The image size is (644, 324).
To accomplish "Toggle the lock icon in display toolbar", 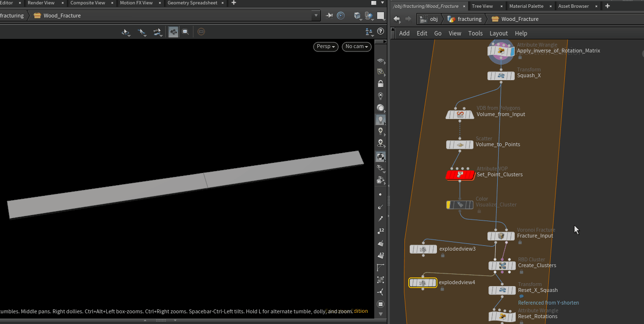I will pyautogui.click(x=381, y=84).
